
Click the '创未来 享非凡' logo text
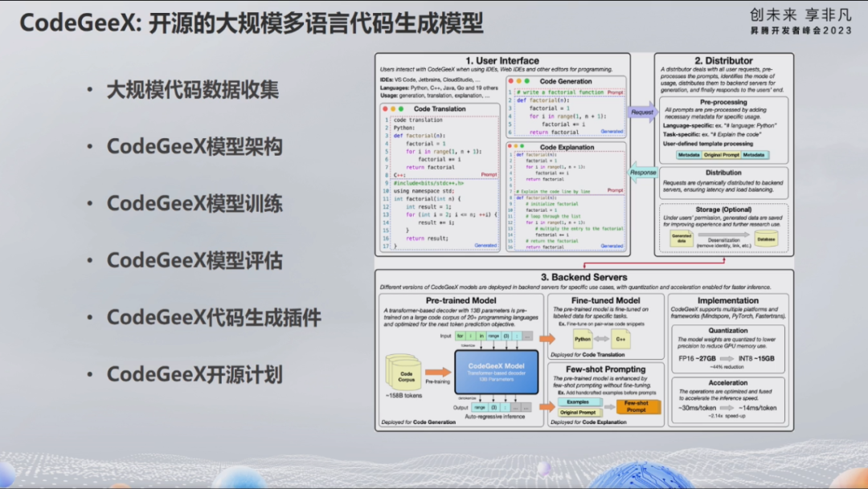click(800, 14)
